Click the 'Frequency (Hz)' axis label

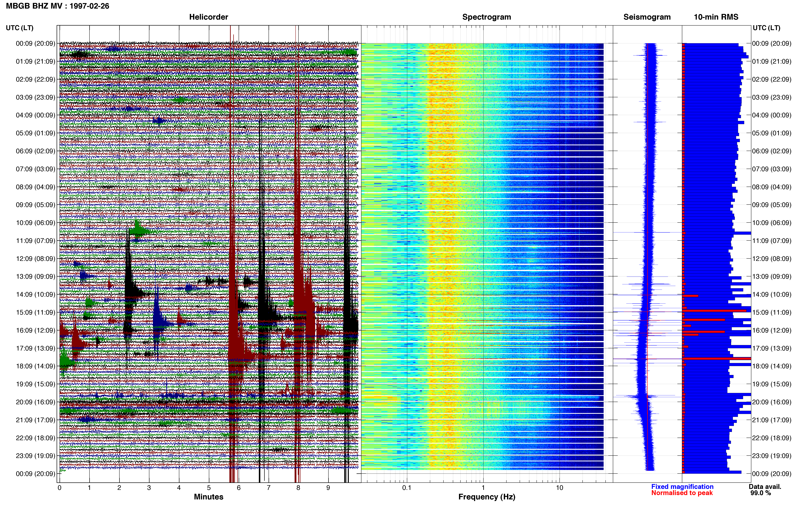coord(487,497)
